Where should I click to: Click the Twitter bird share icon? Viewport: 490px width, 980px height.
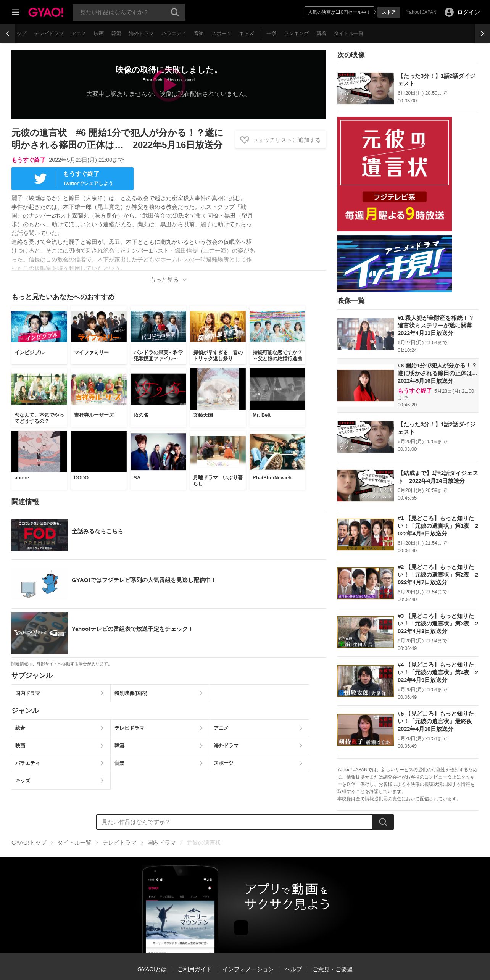[40, 179]
